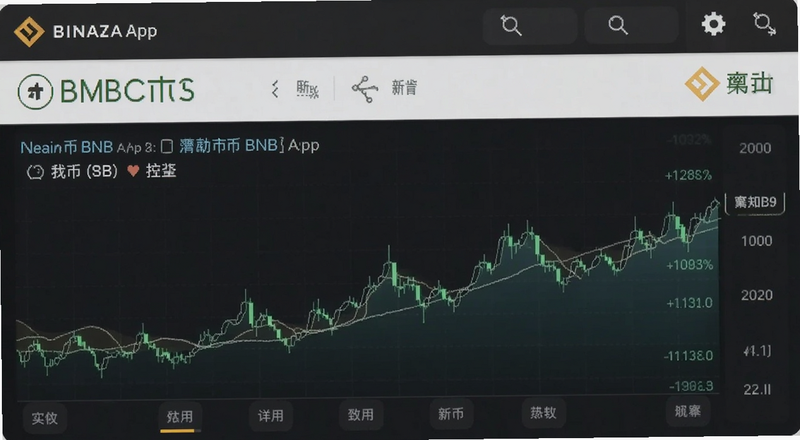Open the 热致 tab

(x=543, y=412)
